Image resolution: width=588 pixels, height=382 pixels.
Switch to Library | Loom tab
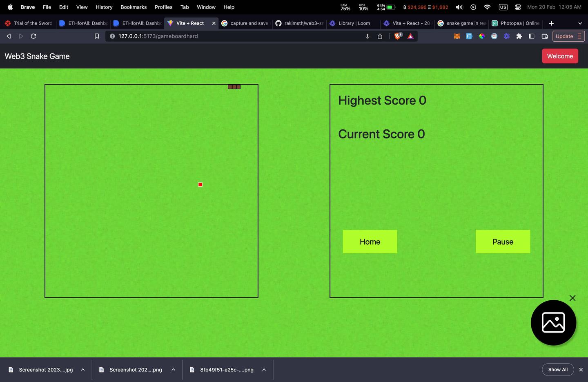tap(354, 23)
